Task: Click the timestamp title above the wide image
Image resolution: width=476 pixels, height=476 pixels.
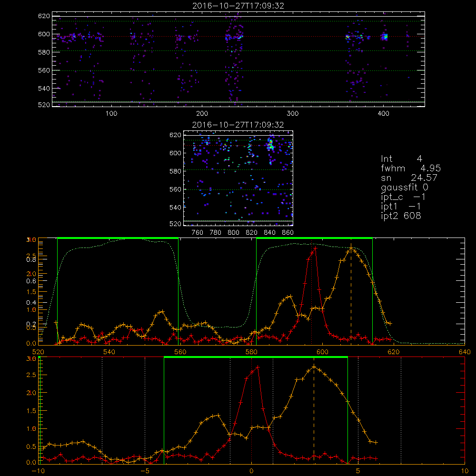Action: pyautogui.click(x=238, y=6)
